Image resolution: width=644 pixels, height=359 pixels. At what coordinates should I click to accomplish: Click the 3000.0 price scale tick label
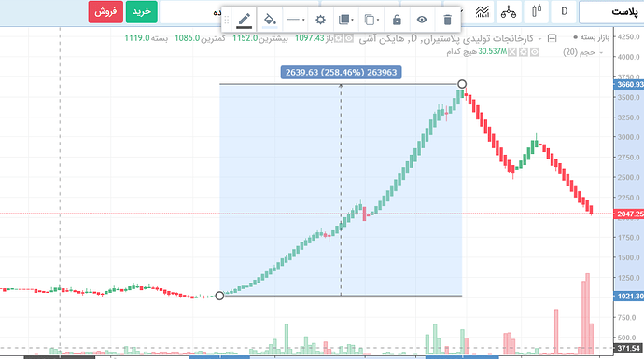pos(629,137)
